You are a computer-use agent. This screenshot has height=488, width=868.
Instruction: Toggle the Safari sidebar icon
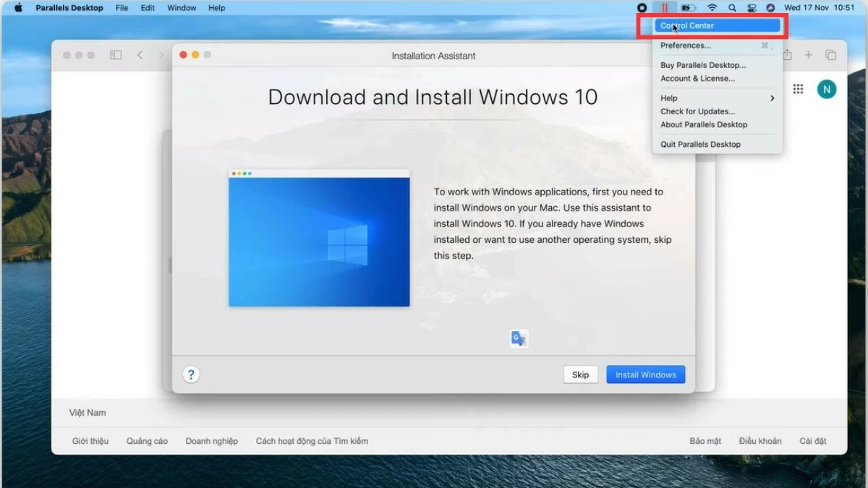pyautogui.click(x=116, y=55)
